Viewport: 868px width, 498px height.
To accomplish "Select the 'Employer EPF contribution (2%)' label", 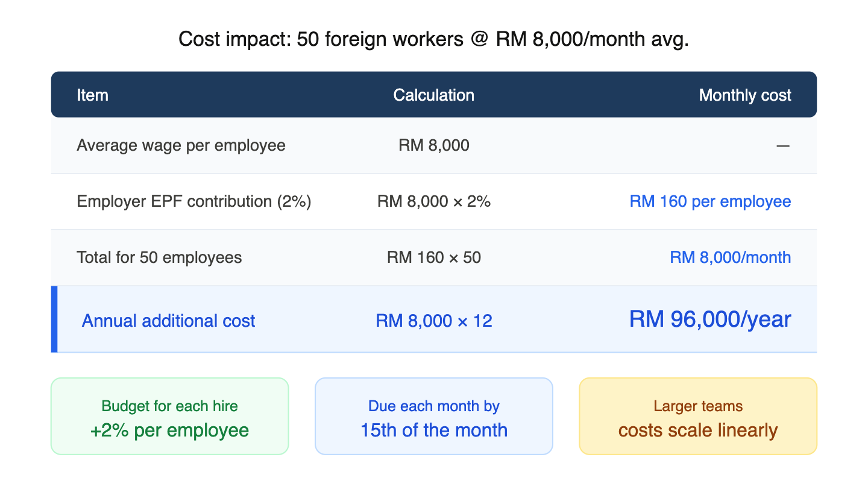I will tap(193, 201).
